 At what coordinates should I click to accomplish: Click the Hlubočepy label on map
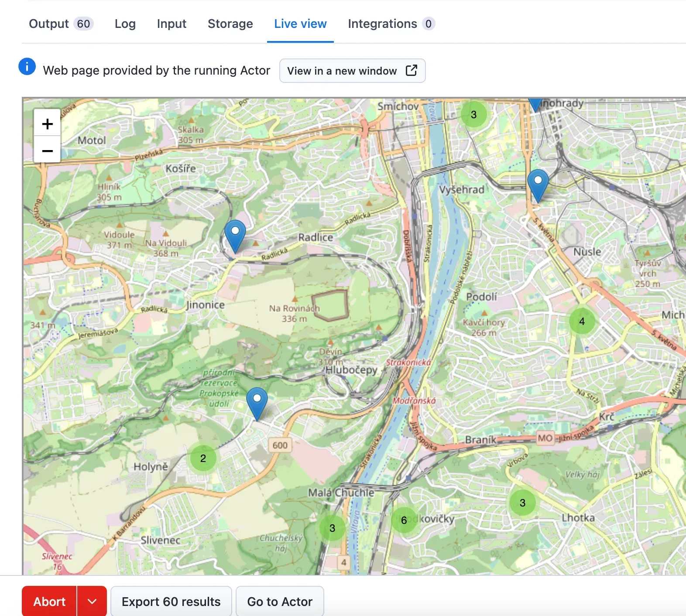pos(351,370)
